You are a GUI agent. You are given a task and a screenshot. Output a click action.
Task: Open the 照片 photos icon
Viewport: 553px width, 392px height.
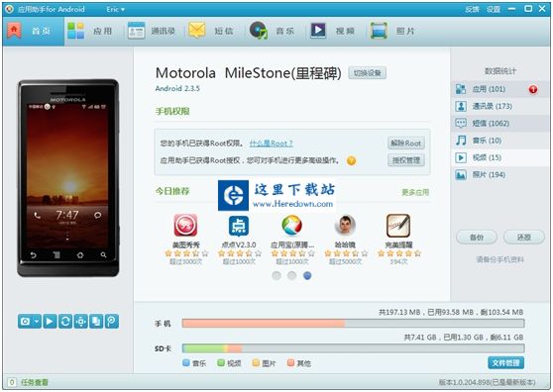pyautogui.click(x=379, y=31)
